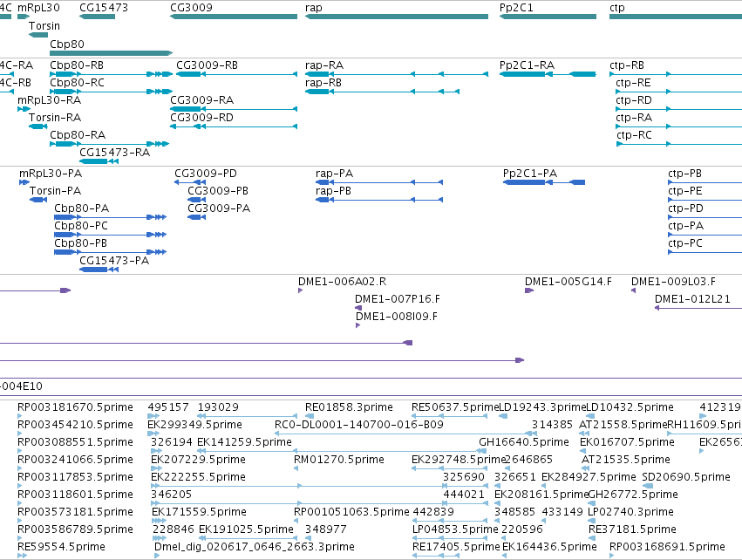Image resolution: width=742 pixels, height=560 pixels.
Task: Click protein Torsin-PA label
Action: (x=55, y=191)
